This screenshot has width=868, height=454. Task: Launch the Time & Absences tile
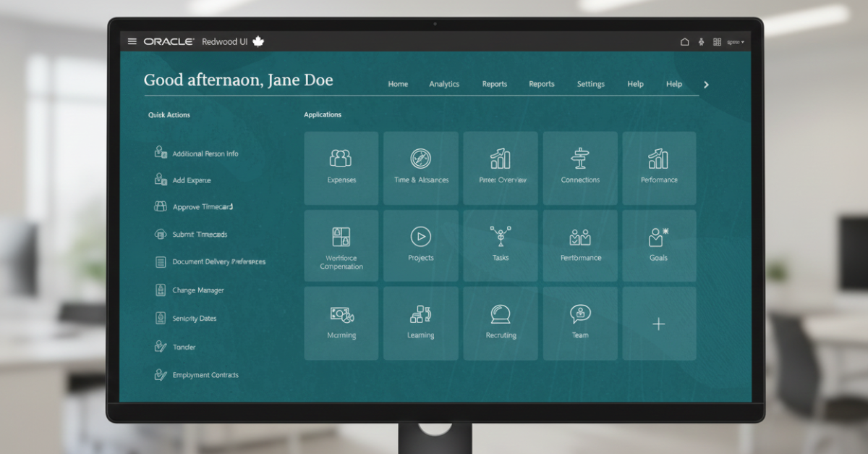(421, 167)
